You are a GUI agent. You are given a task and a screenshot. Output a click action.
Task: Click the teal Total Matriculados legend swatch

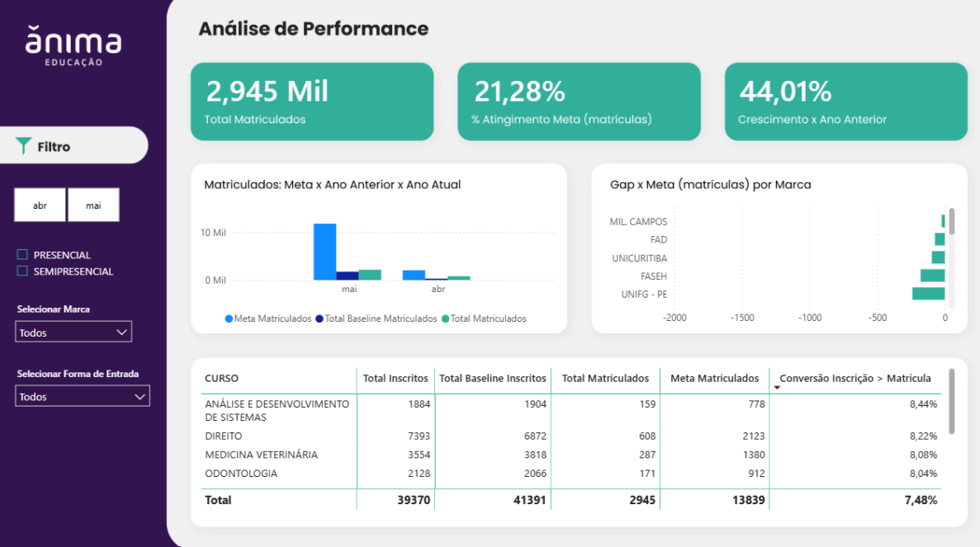(x=446, y=318)
